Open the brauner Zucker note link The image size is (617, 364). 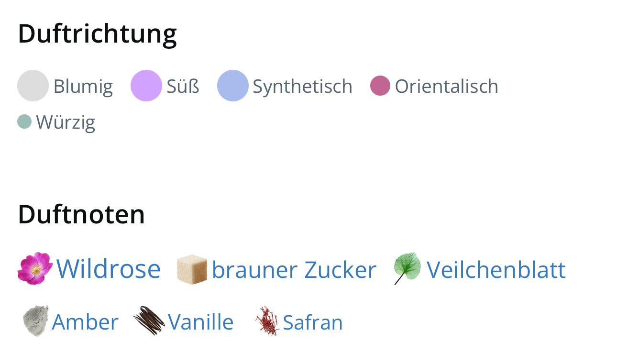click(294, 270)
